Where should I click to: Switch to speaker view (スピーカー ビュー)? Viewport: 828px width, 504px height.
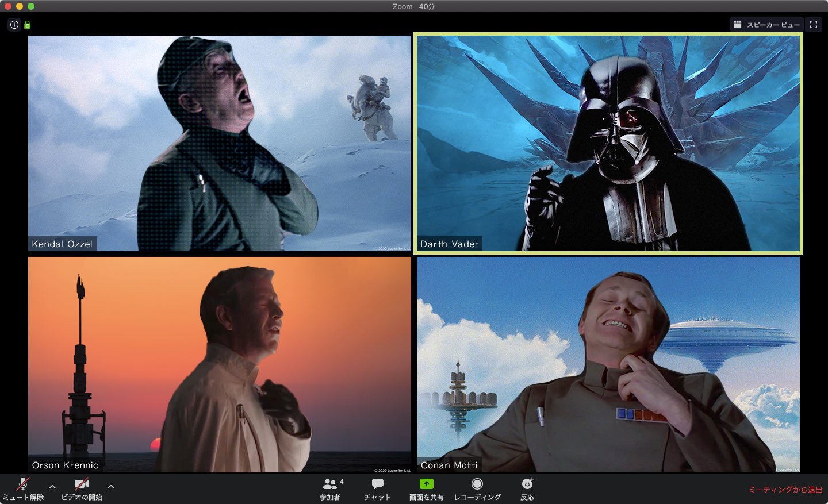767,25
